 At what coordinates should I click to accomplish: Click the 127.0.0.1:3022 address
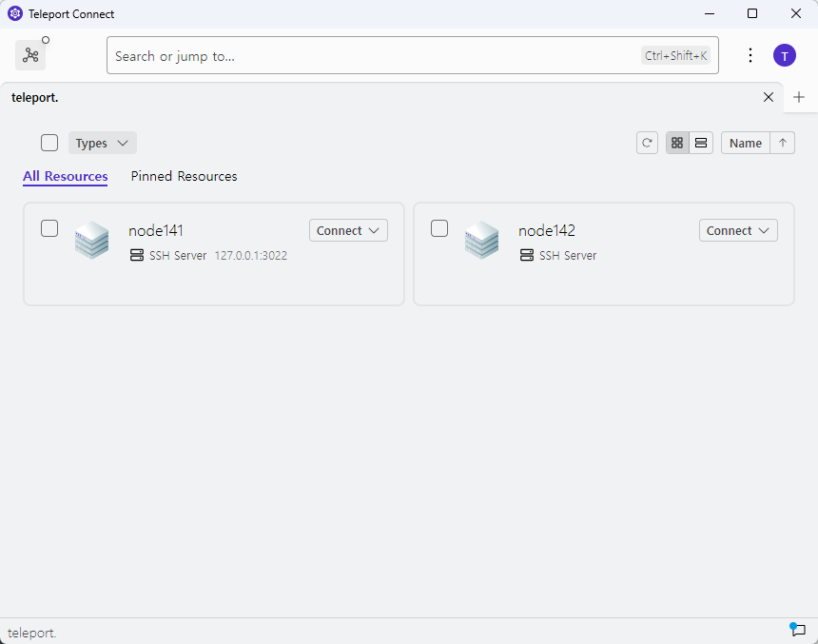point(251,256)
